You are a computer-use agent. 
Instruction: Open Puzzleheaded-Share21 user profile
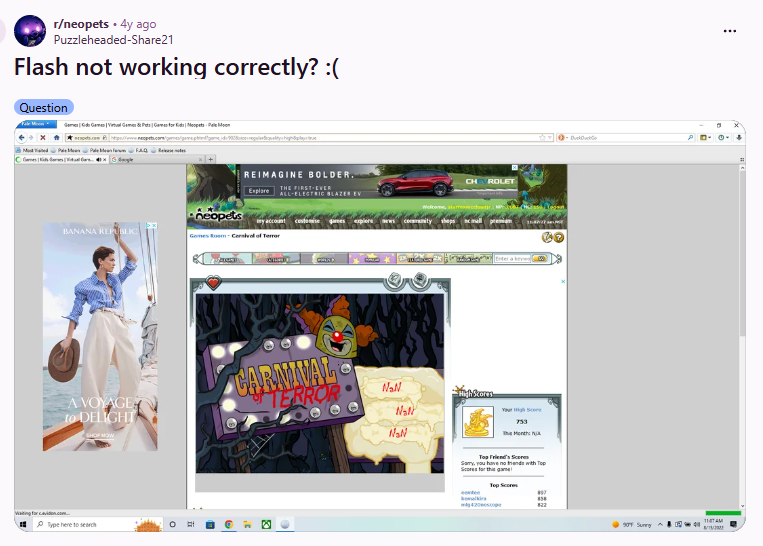pyautogui.click(x=113, y=40)
